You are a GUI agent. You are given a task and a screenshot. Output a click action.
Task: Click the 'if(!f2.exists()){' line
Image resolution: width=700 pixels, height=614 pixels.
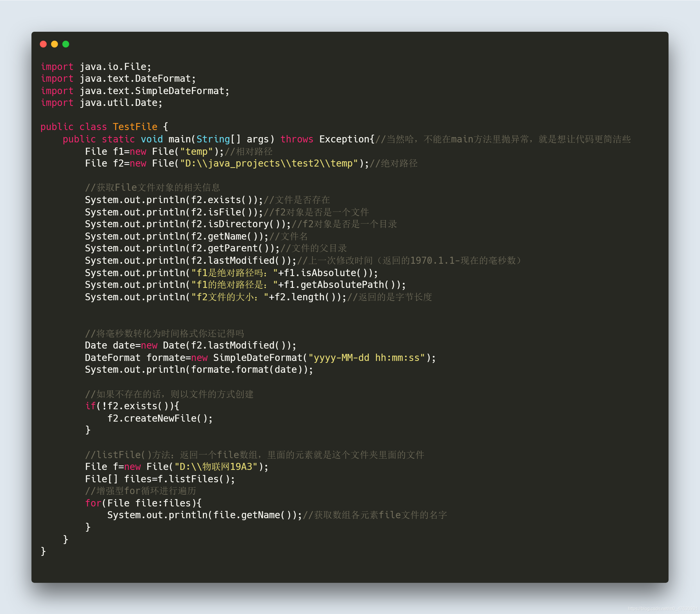coord(132,406)
